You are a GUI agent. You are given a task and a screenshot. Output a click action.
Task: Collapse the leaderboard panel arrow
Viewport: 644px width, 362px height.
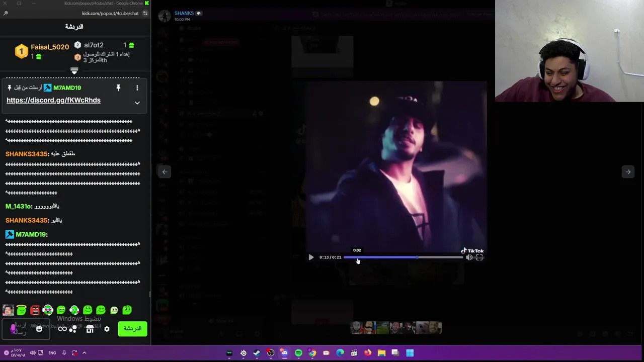pyautogui.click(x=74, y=71)
